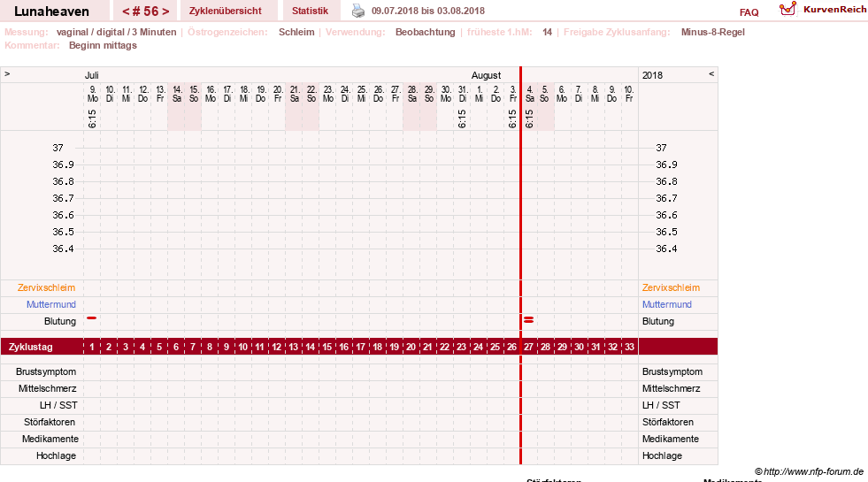Click the left 'Medikamente' row label
The image size is (868, 482).
50,439
